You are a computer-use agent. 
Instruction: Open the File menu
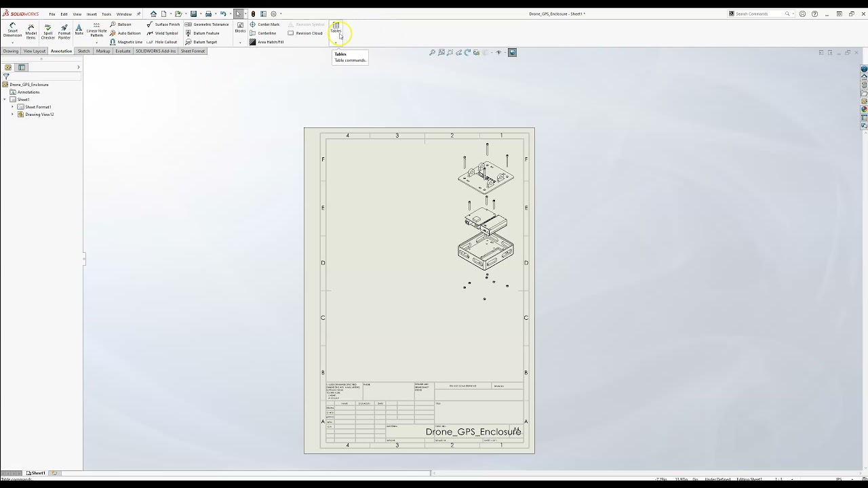[x=52, y=14]
